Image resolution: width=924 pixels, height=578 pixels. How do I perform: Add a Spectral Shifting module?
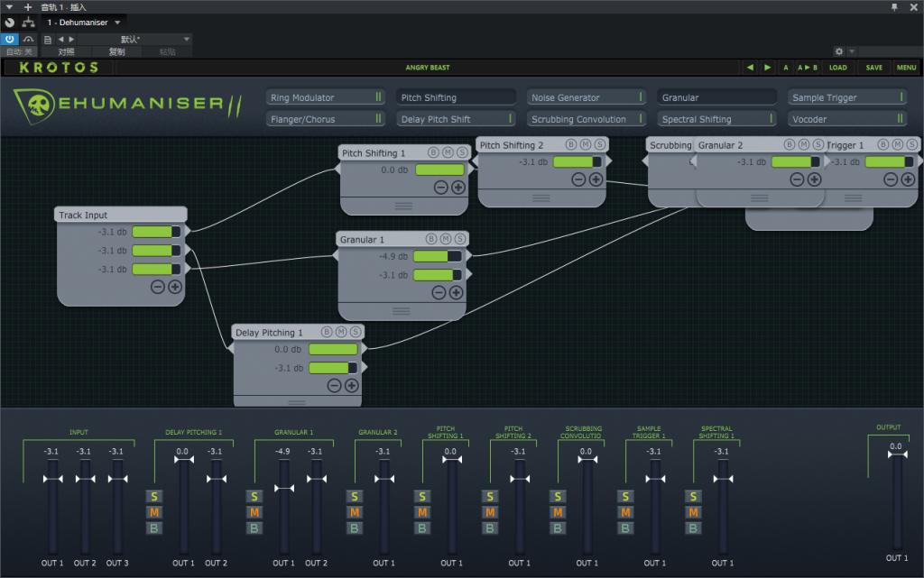[716, 119]
